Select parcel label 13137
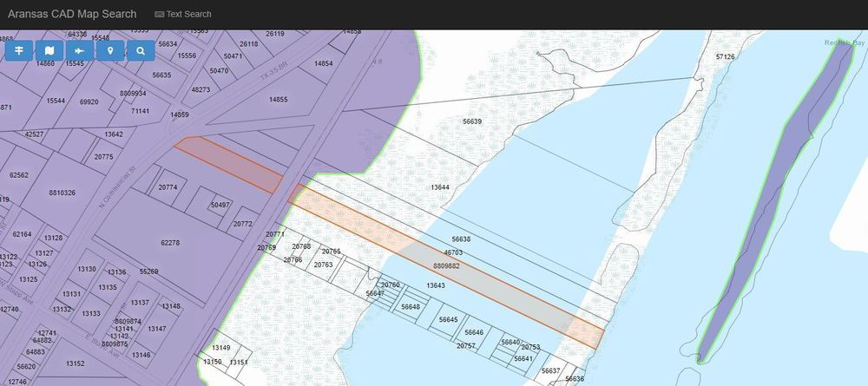The image size is (868, 386). pos(140,303)
